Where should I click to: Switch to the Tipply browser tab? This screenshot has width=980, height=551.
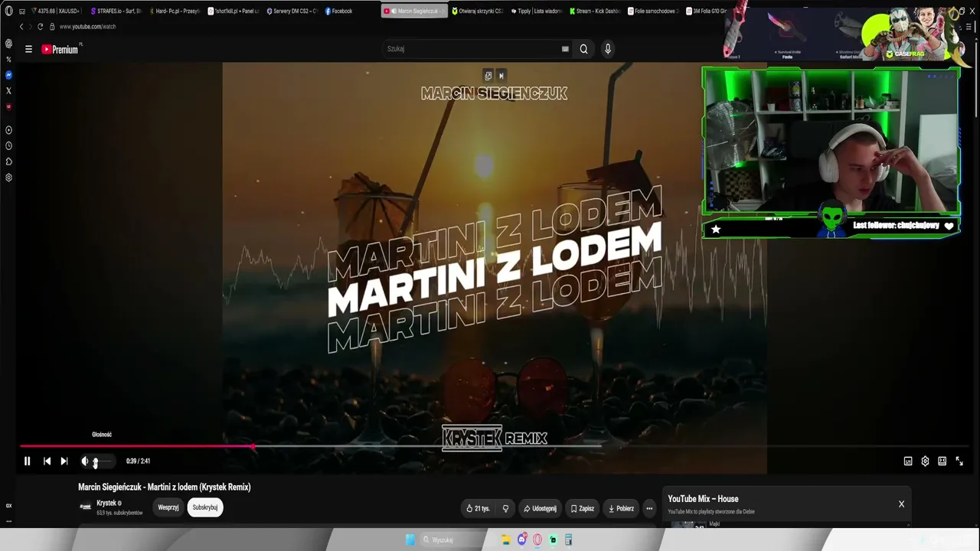pos(537,11)
